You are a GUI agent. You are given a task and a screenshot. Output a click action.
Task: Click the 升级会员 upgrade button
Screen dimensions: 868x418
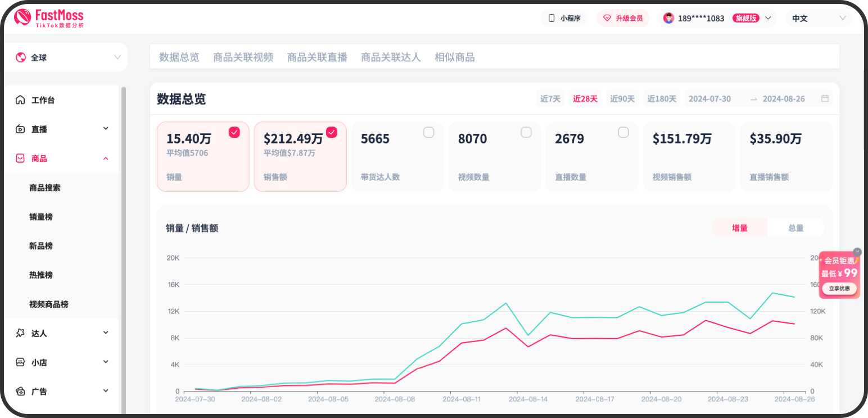click(623, 18)
